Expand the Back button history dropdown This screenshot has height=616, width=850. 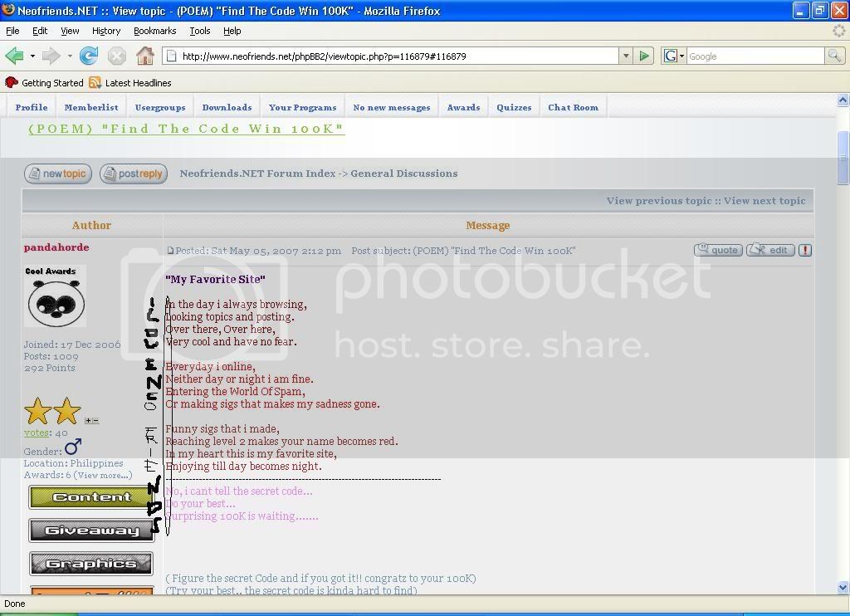[32, 56]
